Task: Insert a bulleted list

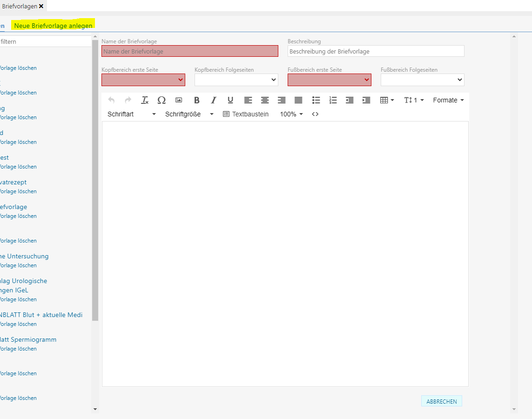Action: 316,100
